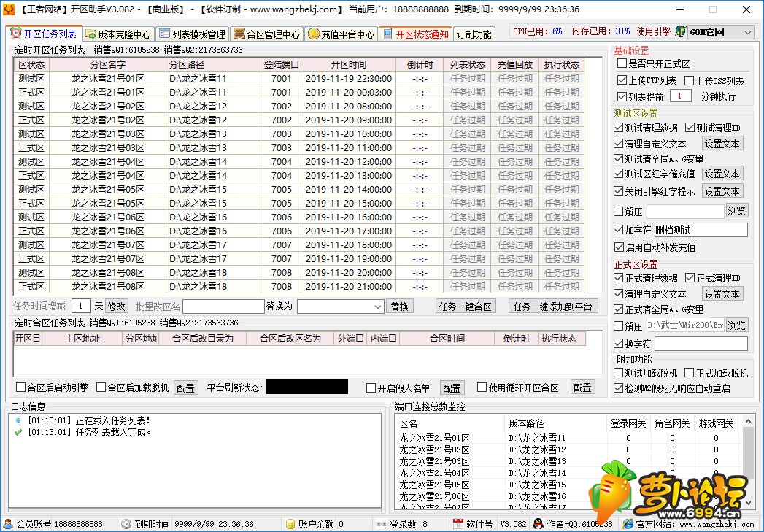764x532 pixels.
Task: Click 配置 button beside 使用循环开区合区
Action: point(582,388)
